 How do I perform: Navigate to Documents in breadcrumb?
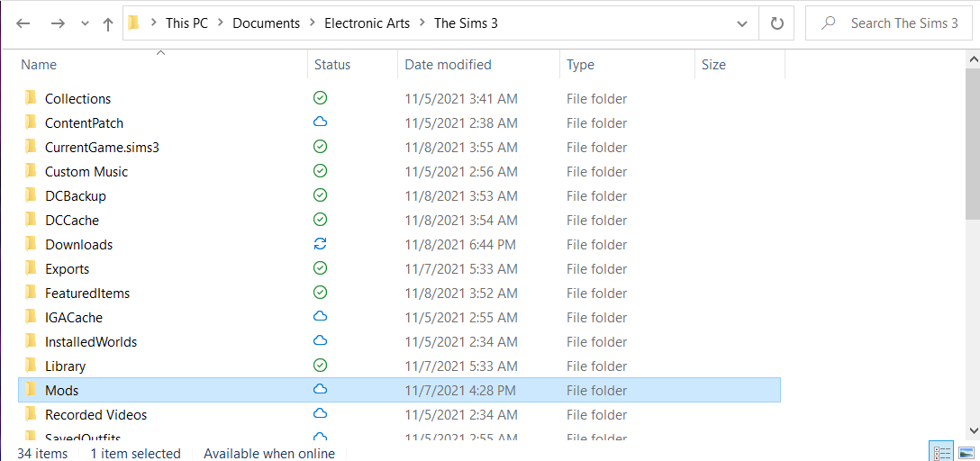pos(267,23)
